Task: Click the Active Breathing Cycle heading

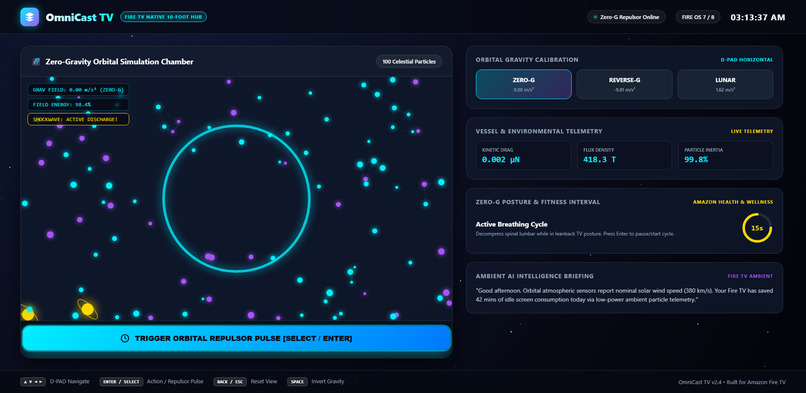Action: tap(511, 224)
